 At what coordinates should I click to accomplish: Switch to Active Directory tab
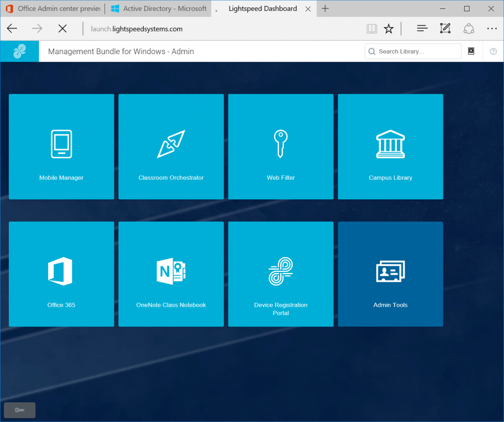point(158,9)
